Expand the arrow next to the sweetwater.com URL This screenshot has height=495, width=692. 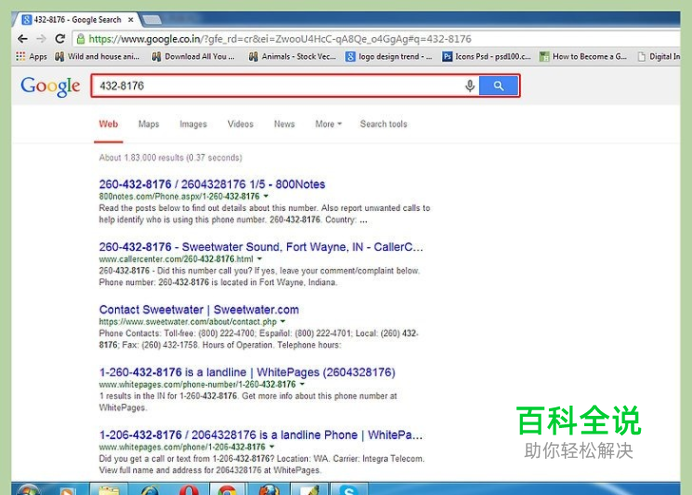pos(283,321)
